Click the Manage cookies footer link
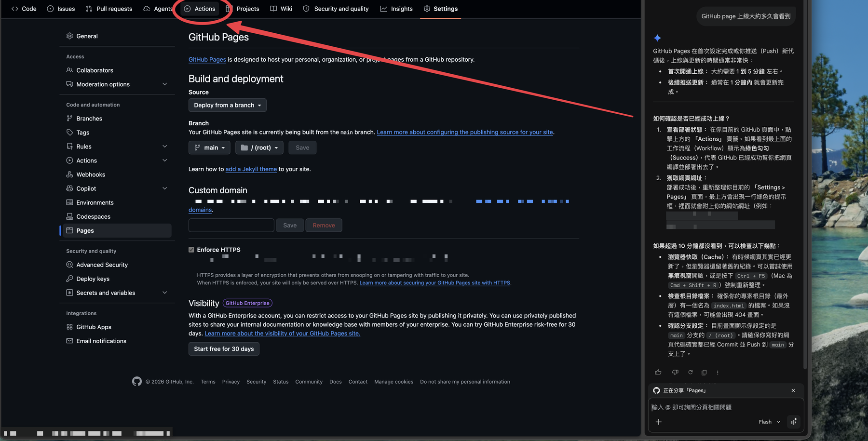Screen dimensions: 868x441 pos(394,382)
